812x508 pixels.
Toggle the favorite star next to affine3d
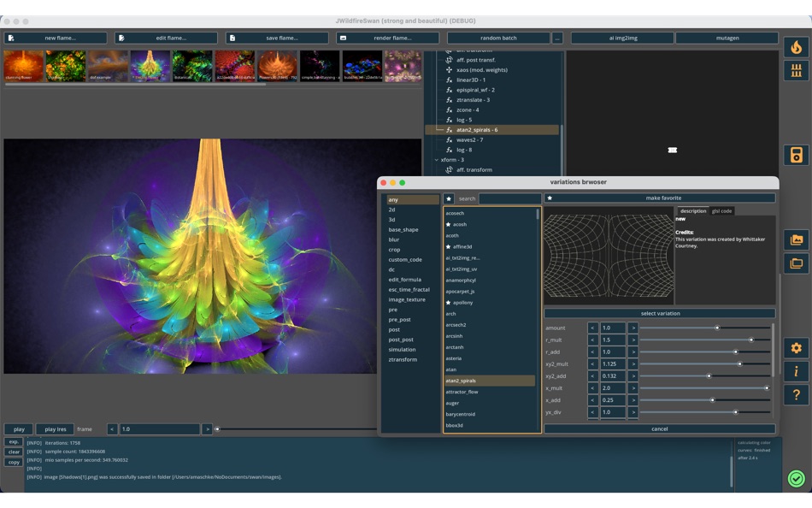(x=449, y=245)
